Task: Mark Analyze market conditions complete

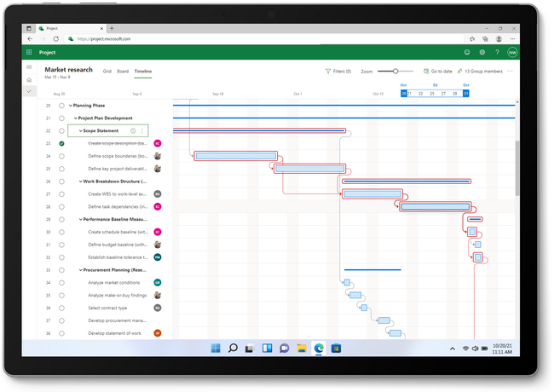Action: pyautogui.click(x=61, y=283)
